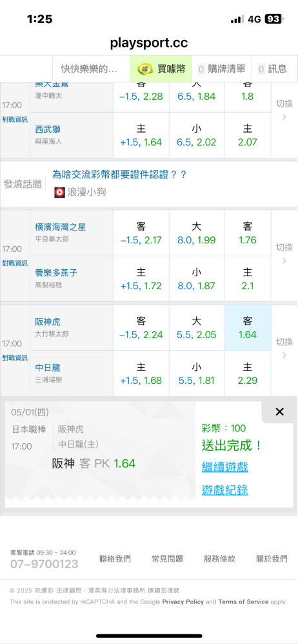The width and height of the screenshot is (298, 644).
Task: Open 對戰資訊 for 西武獅 game
Action: 15,120
